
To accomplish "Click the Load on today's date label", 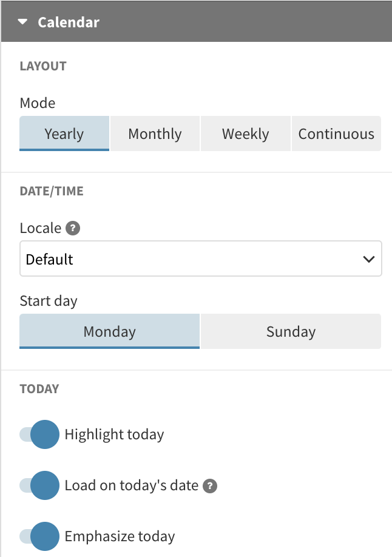I will [131, 485].
